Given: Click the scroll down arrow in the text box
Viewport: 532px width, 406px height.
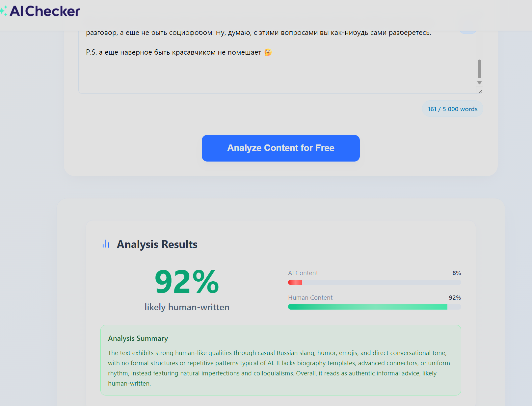Looking at the screenshot, I should (x=479, y=83).
